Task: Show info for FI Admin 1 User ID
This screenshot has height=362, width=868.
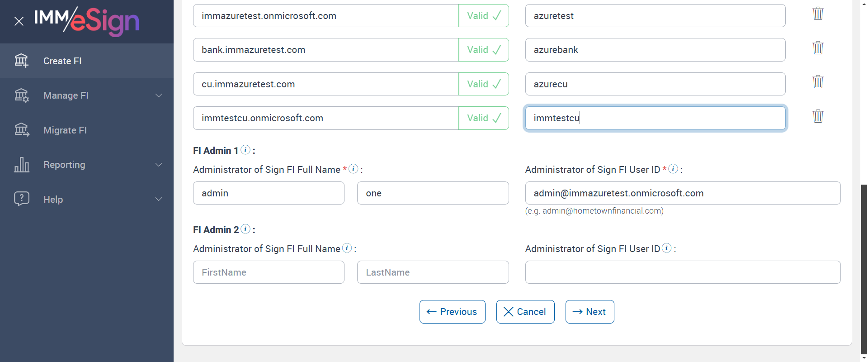Action: 673,169
